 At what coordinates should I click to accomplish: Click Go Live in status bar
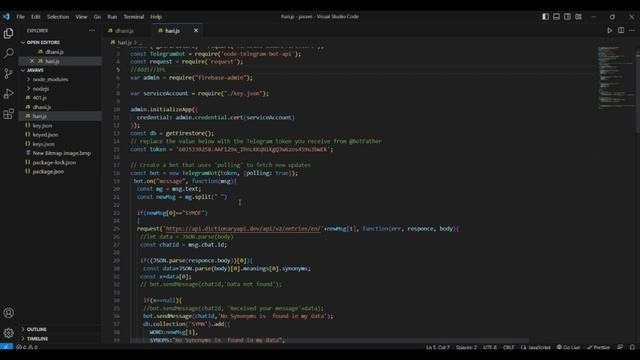tap(568, 347)
